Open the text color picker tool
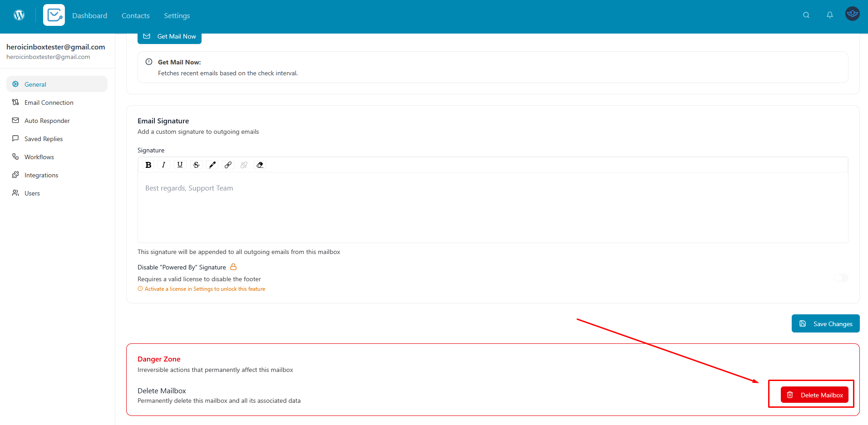The width and height of the screenshot is (868, 425). [x=212, y=165]
